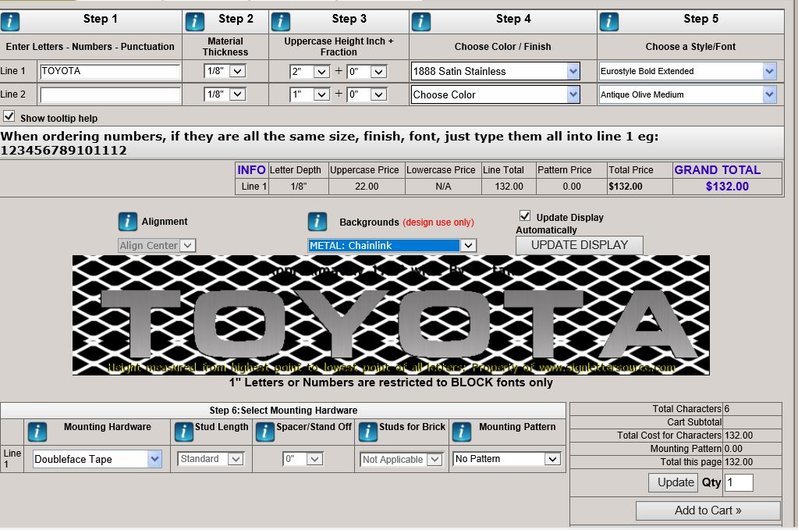Click the Studs for Brick info icon

pyautogui.click(x=368, y=432)
